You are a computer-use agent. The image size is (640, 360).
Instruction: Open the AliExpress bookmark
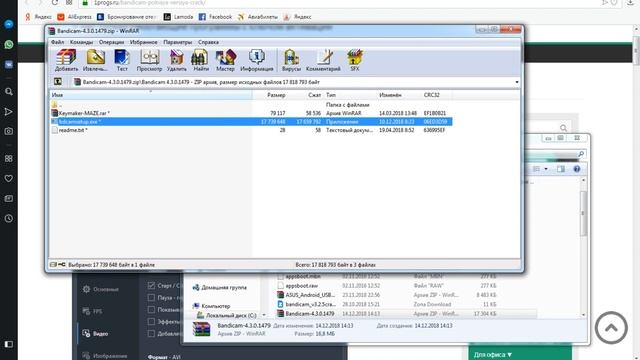tap(75, 17)
